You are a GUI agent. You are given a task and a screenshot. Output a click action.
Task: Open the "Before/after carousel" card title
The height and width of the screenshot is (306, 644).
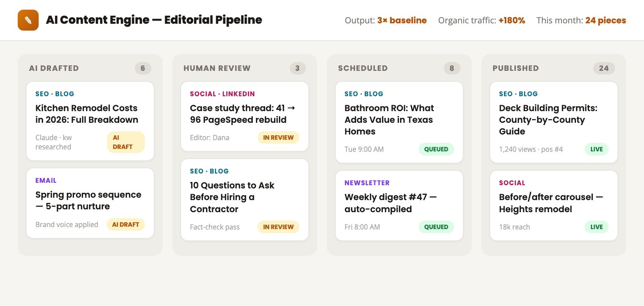coord(551,203)
